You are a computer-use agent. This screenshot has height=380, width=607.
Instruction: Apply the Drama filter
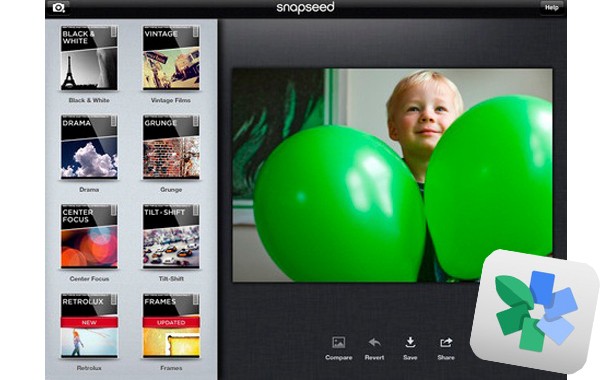89,147
